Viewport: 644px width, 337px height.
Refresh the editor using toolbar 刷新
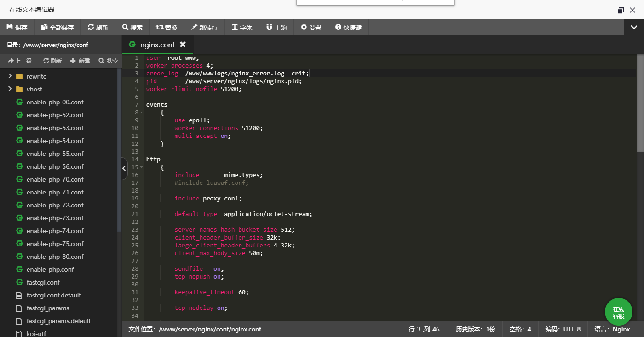tap(98, 28)
